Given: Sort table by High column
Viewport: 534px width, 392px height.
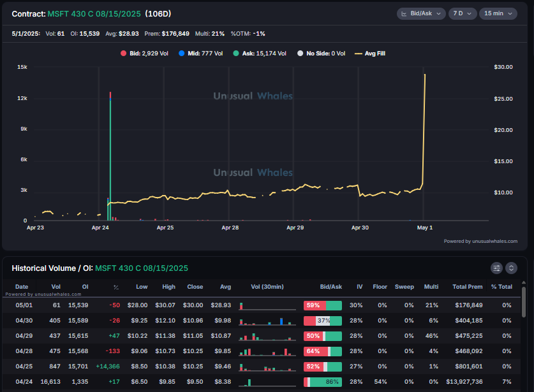Looking at the screenshot, I should click(168, 287).
